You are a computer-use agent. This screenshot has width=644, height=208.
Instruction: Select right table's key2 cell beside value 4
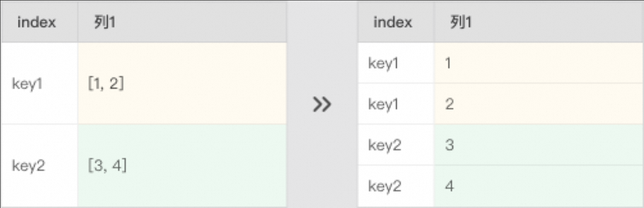(x=385, y=186)
